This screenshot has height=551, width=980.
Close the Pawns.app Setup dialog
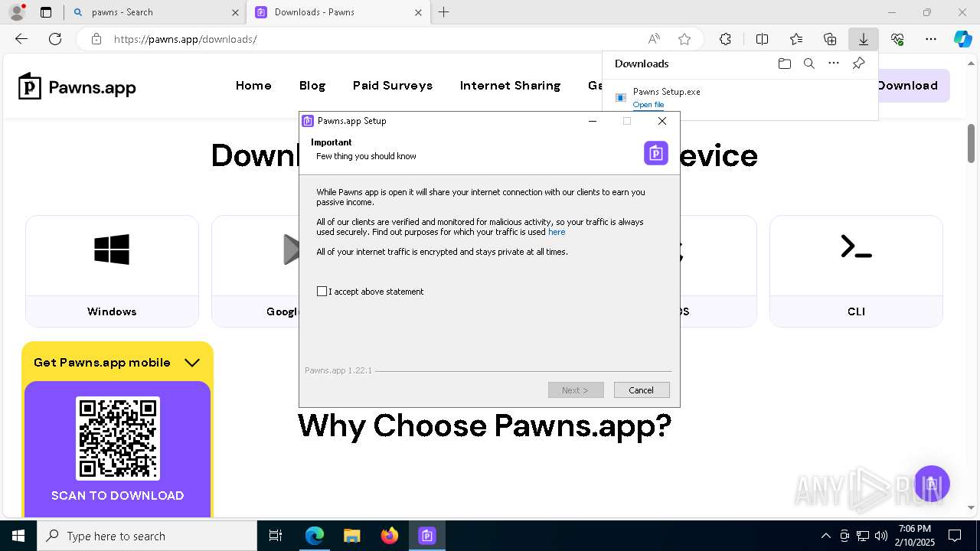coord(662,121)
